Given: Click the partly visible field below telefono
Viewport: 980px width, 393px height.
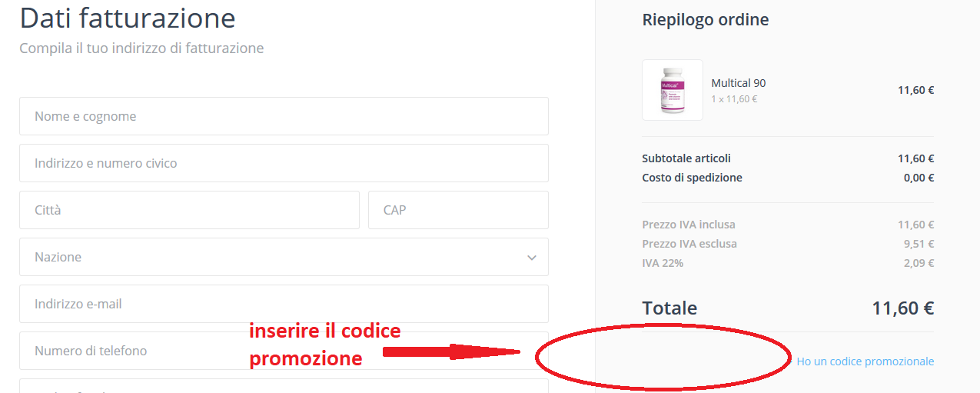Looking at the screenshot, I should tap(284, 386).
